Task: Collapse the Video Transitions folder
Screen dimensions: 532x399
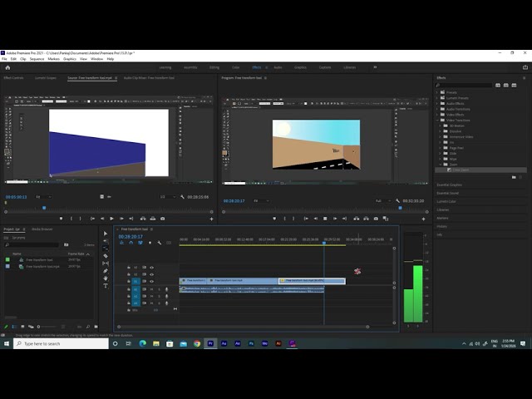Action: click(437, 120)
